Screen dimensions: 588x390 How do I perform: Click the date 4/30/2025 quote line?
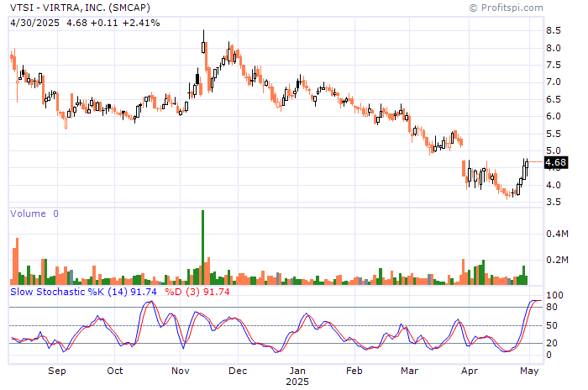coord(85,23)
